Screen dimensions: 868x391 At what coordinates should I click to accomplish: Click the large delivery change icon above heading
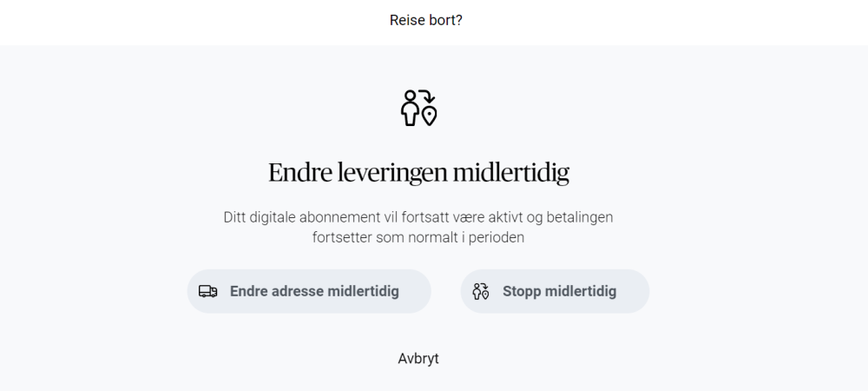pos(418,108)
